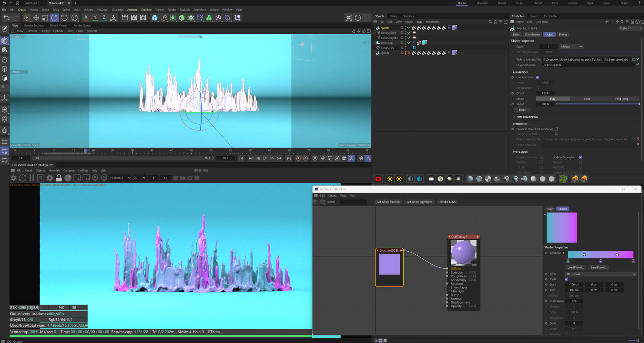This screenshot has width=644, height=343.
Task: Click Render to Picture Viewer clapperboard
Action: [134, 18]
